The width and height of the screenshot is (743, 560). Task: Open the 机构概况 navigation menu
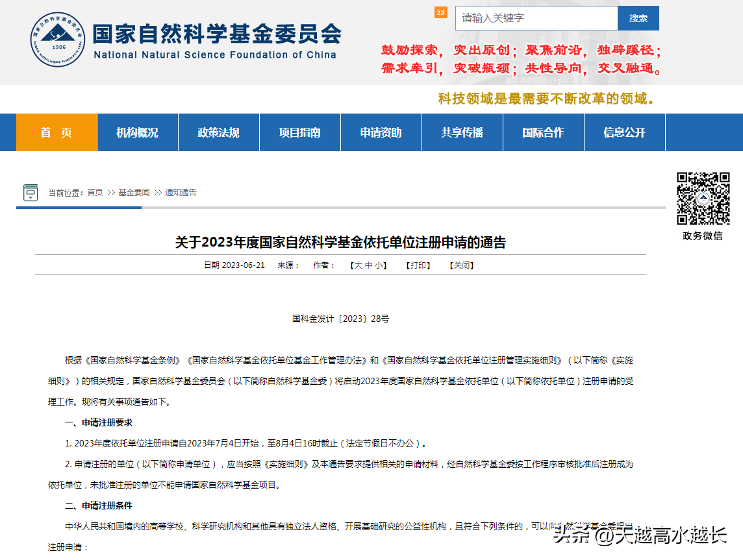[138, 132]
